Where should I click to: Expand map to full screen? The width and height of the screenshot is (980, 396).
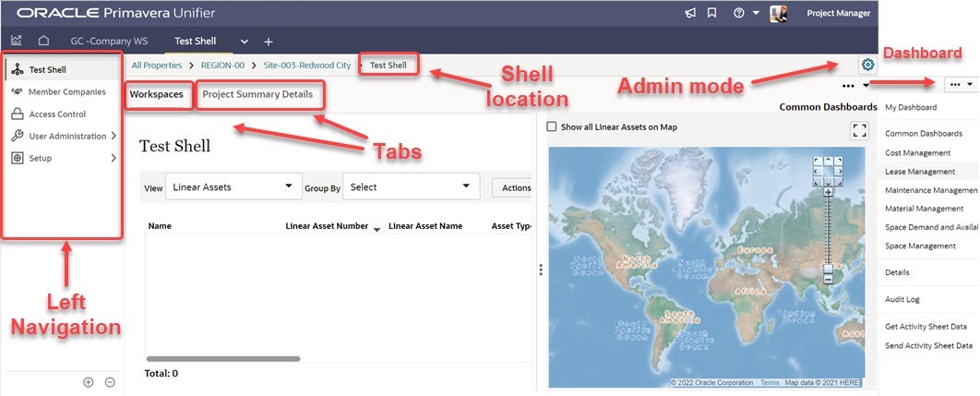(x=860, y=131)
